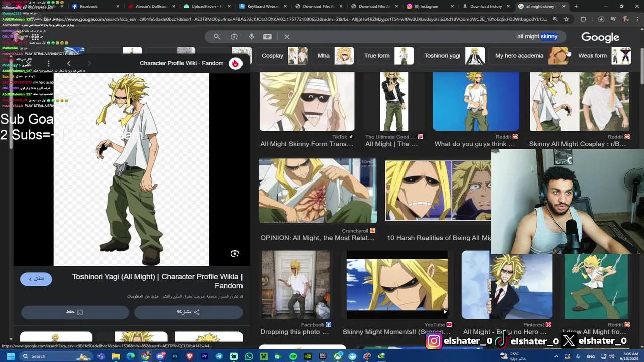The width and height of the screenshot is (644, 362).
Task: Open TikTok All Might Skinny Form thumbnail
Action: pyautogui.click(x=307, y=102)
